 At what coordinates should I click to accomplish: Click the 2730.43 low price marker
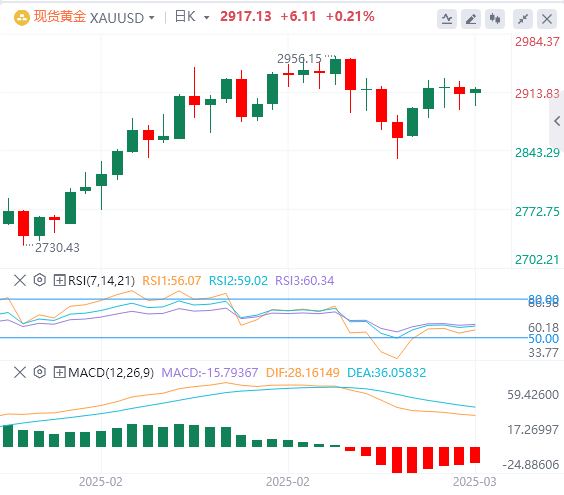click(57, 248)
